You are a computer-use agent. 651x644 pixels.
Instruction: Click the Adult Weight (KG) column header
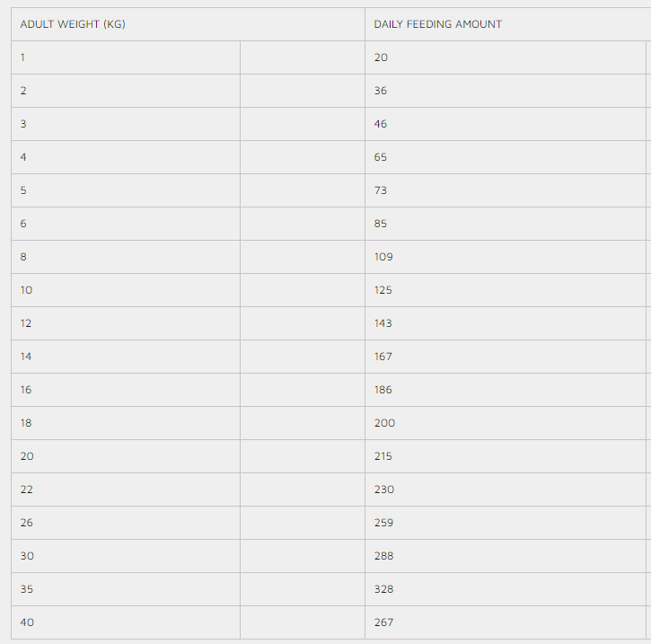pos(73,24)
